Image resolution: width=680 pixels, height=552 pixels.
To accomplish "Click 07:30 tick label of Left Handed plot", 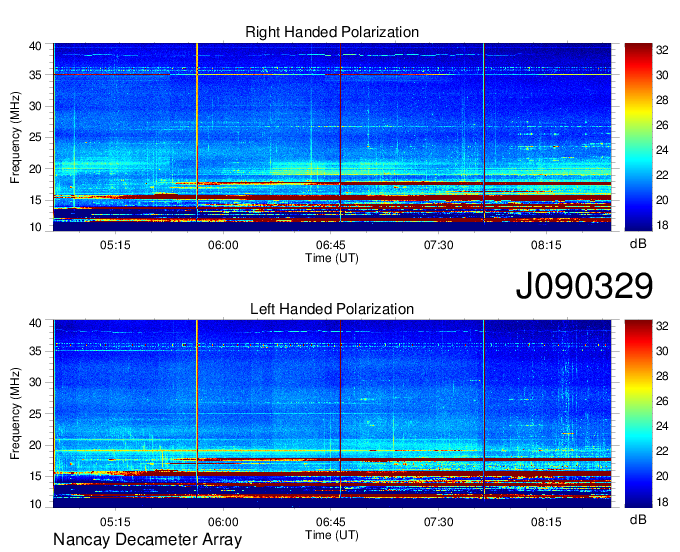I will pos(438,522).
